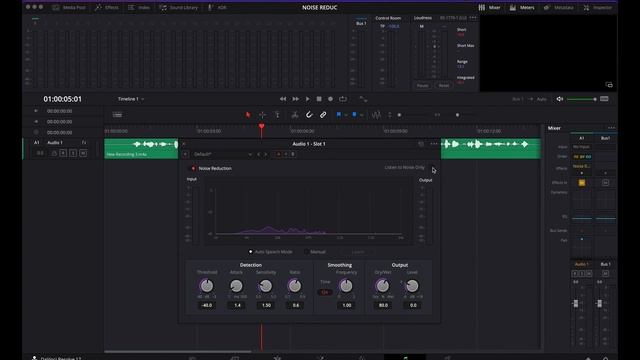Click the Dry/Wet value field 80.0
Screen dimensions: 640x360
coord(383,305)
